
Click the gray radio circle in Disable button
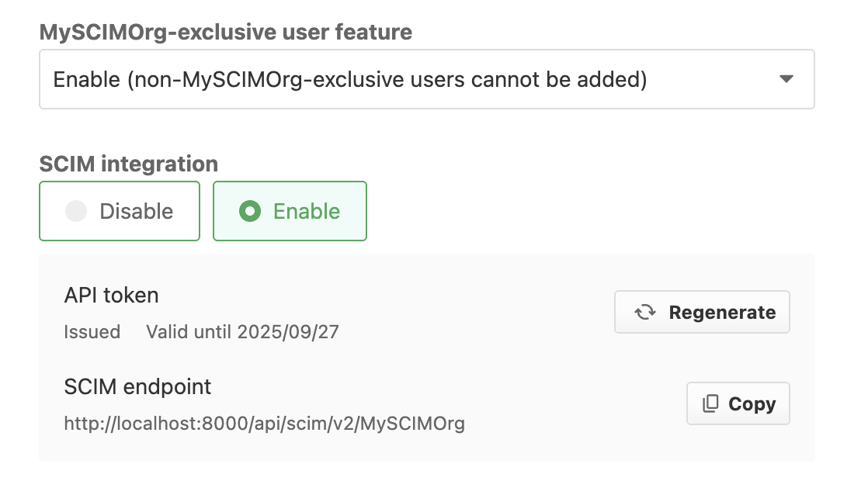click(x=76, y=210)
